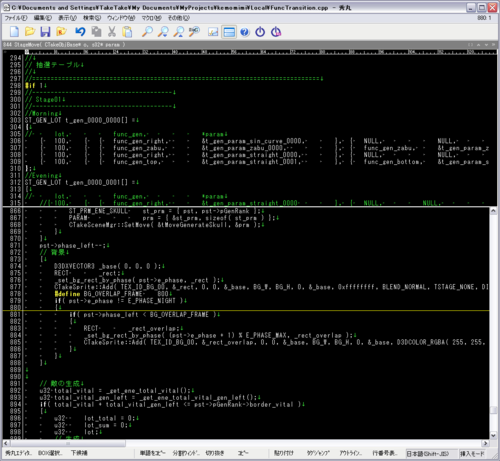This screenshot has width=500, height=461.
Task: Click the column ruler above the text
Action: [260, 52]
